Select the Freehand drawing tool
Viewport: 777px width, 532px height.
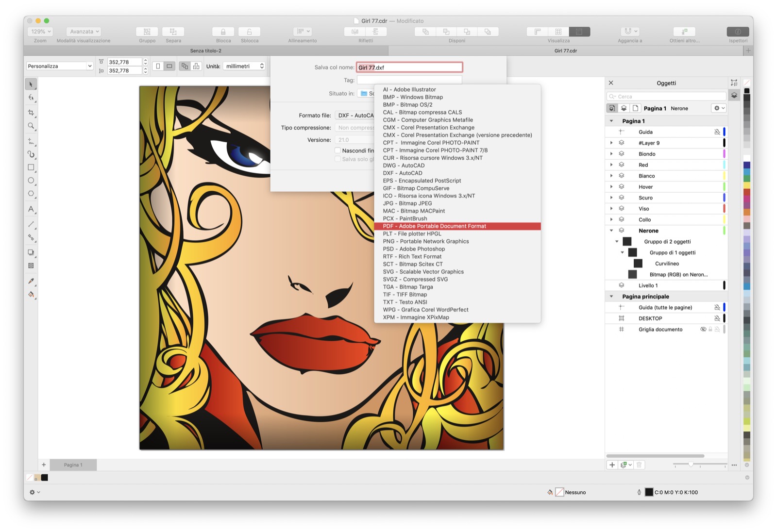[31, 141]
